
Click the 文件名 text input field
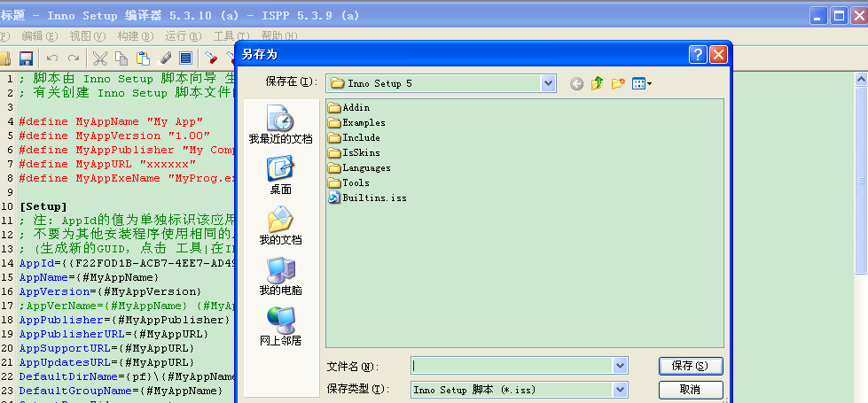tap(512, 366)
